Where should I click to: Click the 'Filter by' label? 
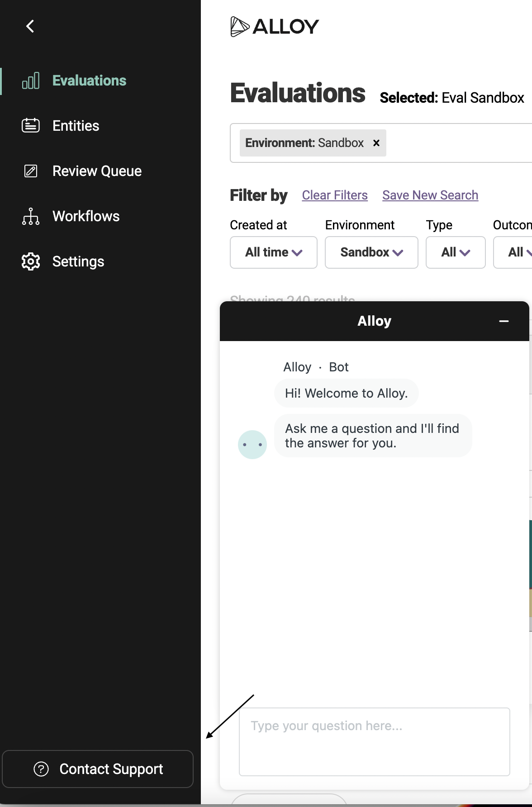[x=259, y=195]
